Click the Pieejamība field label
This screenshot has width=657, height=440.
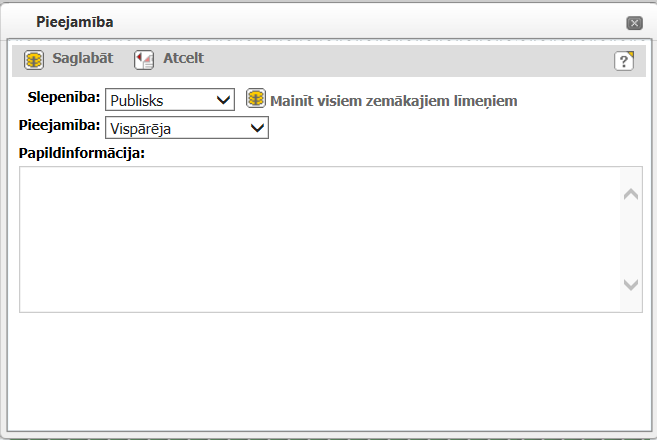59,125
